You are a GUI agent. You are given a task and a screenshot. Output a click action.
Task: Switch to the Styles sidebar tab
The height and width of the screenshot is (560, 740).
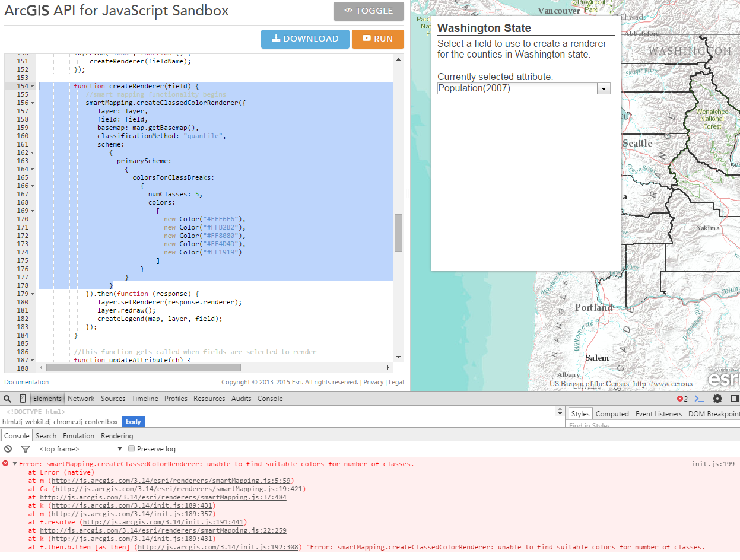[x=580, y=413]
